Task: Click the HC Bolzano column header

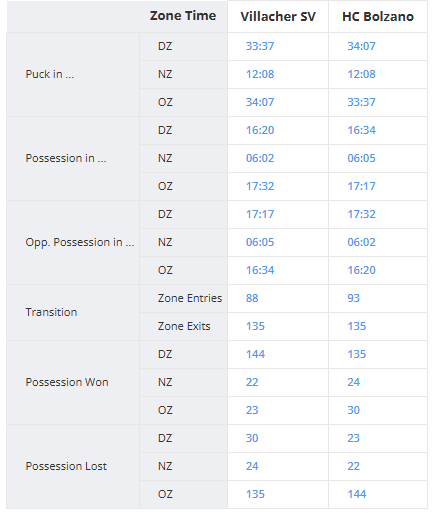Action: [378, 16]
